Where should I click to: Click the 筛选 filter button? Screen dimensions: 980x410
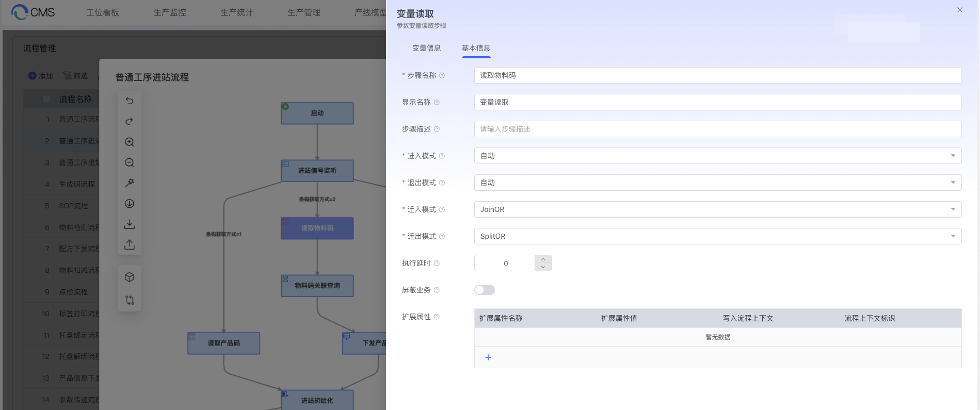pyautogui.click(x=76, y=76)
